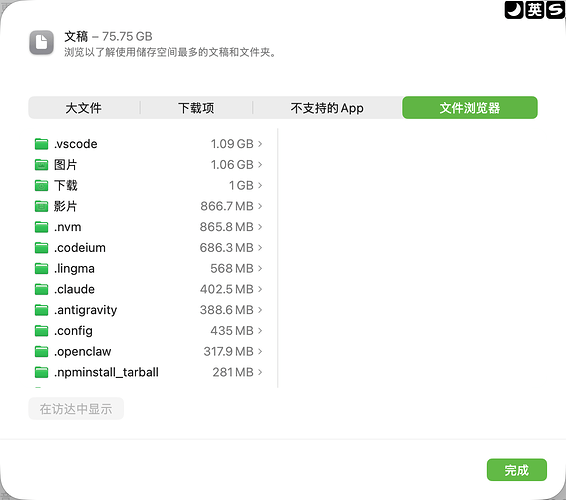Click the 完成 button
This screenshot has width=566, height=500.
517,470
